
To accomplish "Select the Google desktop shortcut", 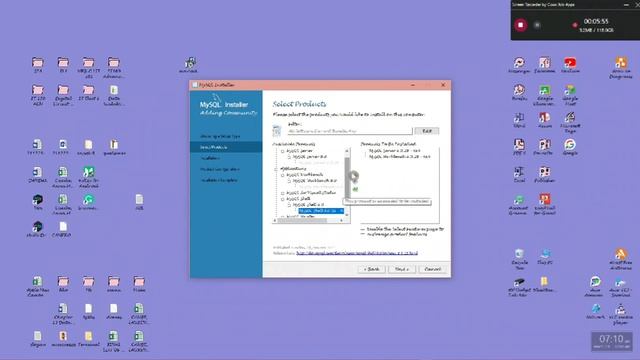I will [570, 147].
